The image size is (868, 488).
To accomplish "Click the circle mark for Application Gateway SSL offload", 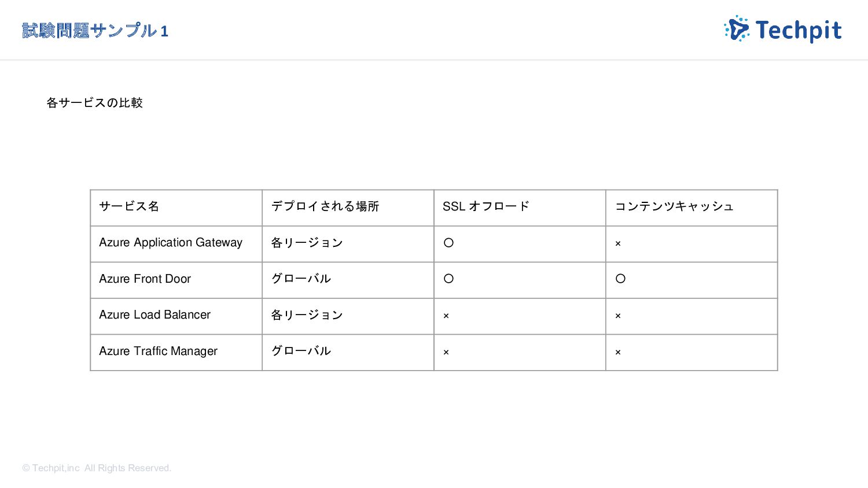I will [448, 243].
